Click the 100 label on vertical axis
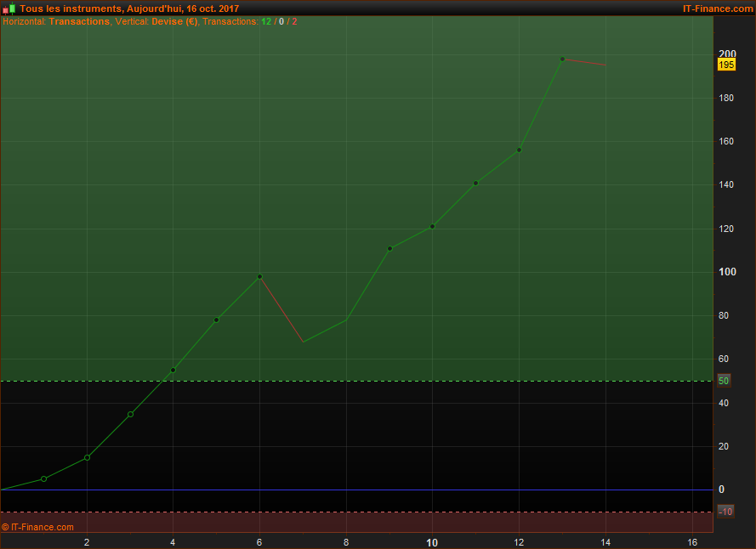756x549 pixels. [727, 272]
